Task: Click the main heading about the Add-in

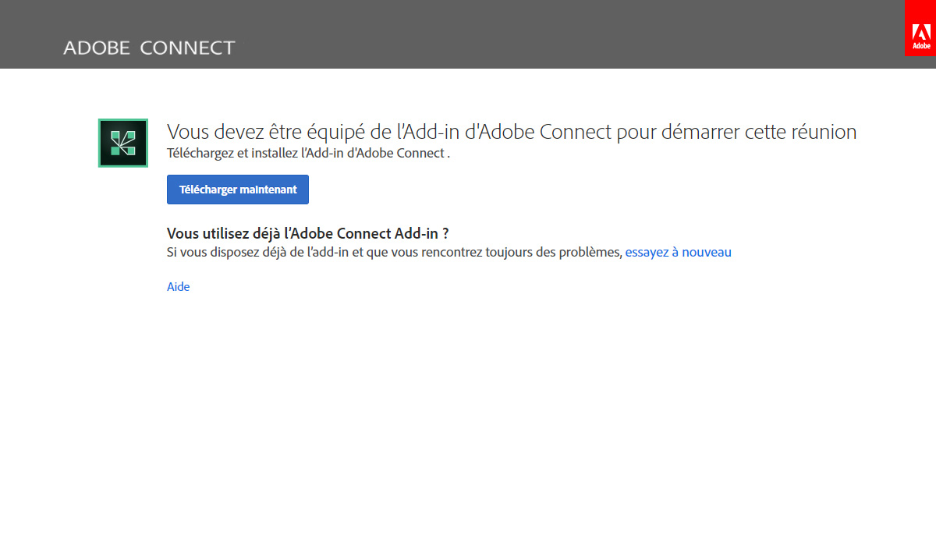Action: click(512, 131)
